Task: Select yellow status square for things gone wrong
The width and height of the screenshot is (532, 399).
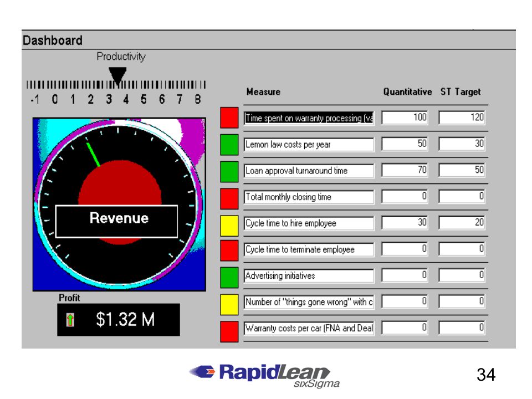Action: (229, 304)
